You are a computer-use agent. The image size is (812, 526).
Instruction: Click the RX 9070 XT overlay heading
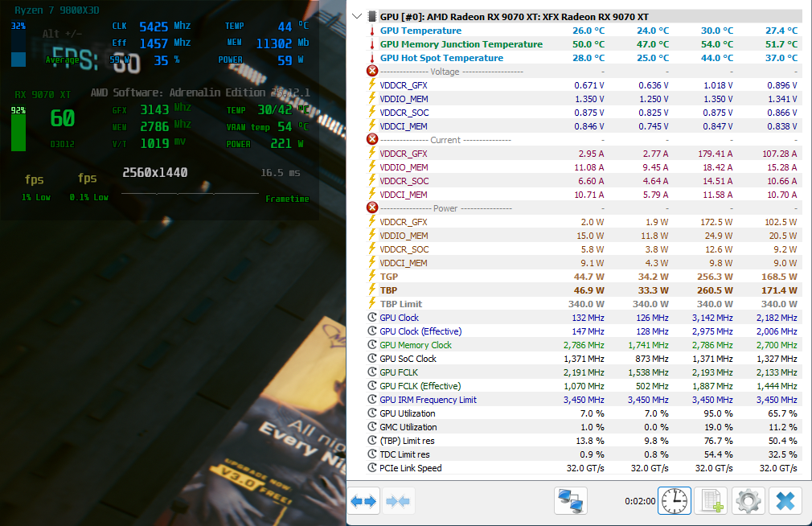pyautogui.click(x=43, y=95)
